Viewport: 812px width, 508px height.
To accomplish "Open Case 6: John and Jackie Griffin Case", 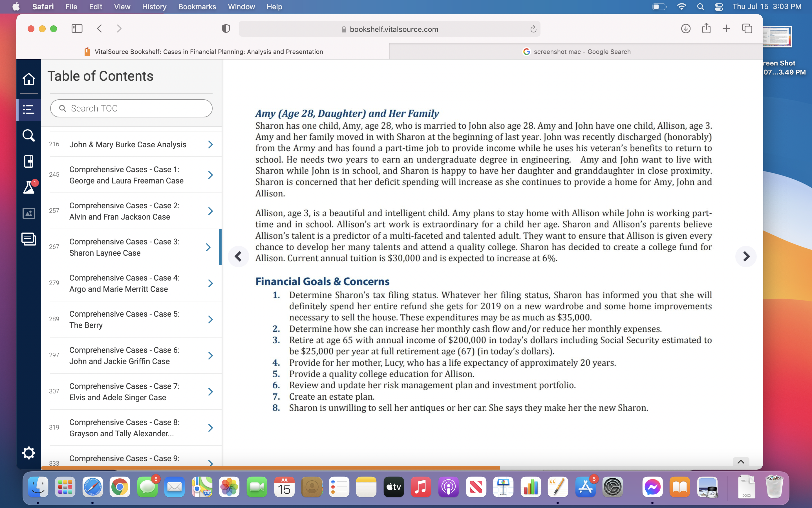I will 125,356.
